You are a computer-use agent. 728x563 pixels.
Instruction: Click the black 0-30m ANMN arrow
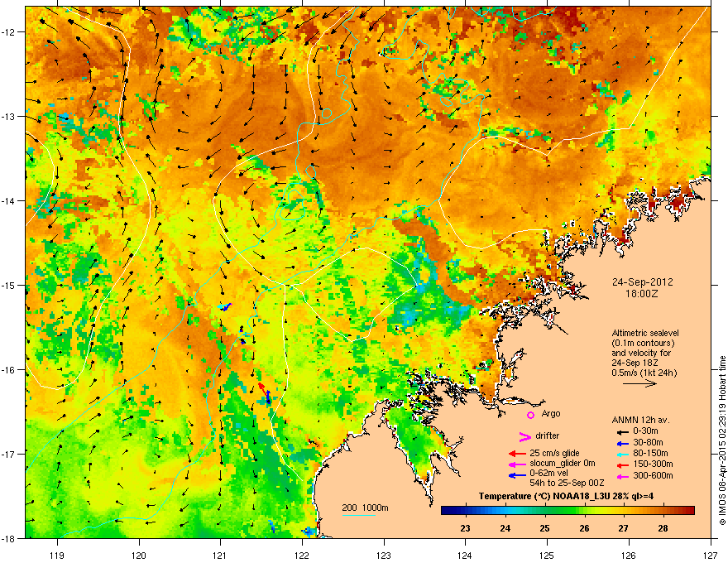[623, 432]
